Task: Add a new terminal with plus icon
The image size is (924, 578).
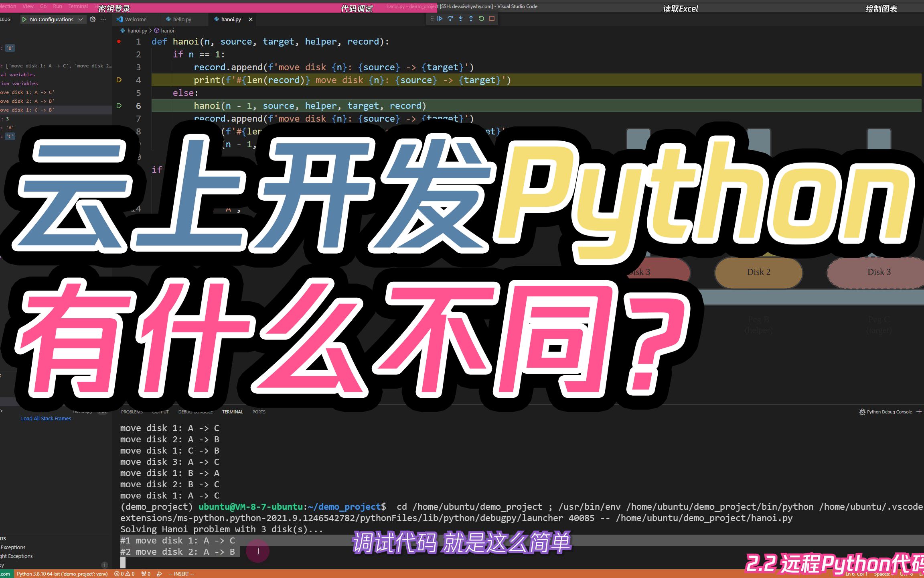Action: [x=919, y=412]
